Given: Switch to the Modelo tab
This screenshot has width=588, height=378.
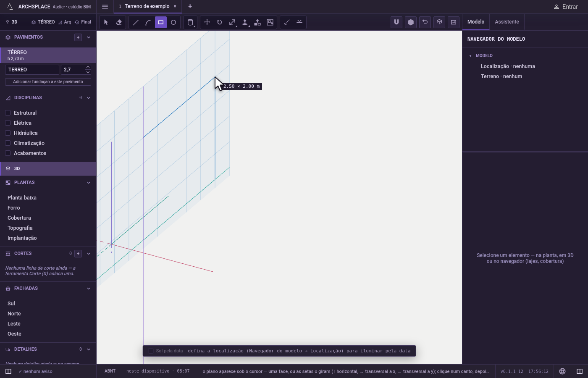Looking at the screenshot, I should coord(476,22).
